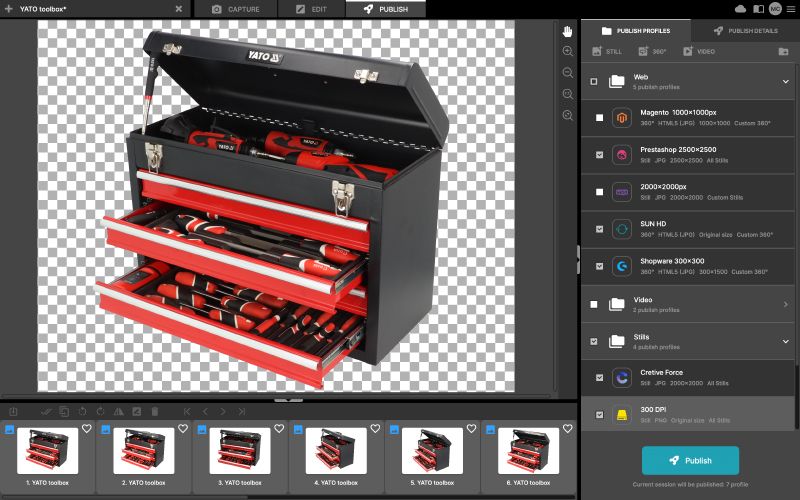Viewport: 800px width, 500px height.
Task: Open cloud sync status icon
Action: click(741, 9)
